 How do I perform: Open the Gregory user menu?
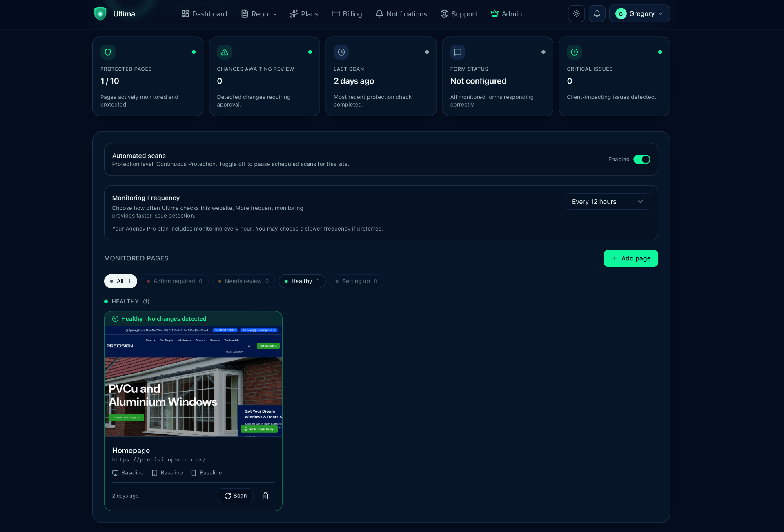pyautogui.click(x=639, y=13)
